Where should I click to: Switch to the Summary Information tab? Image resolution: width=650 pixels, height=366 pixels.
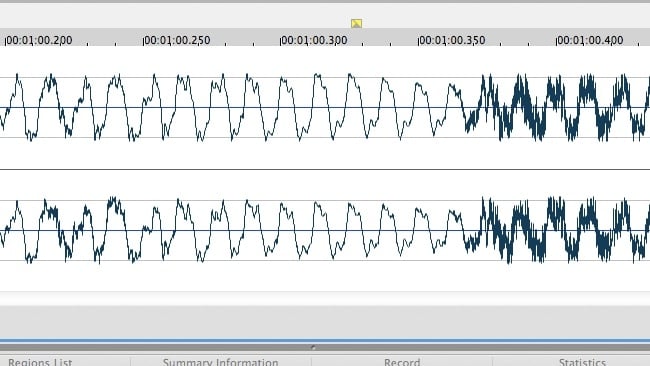point(221,362)
